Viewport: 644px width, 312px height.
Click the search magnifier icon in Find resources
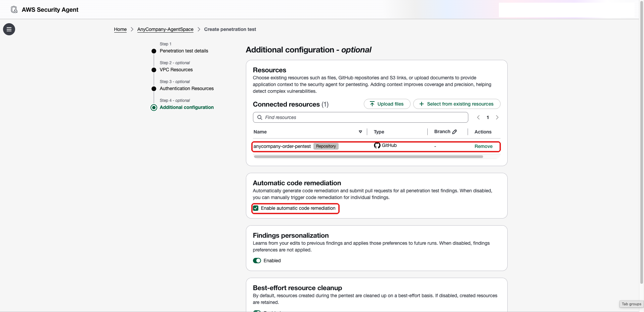tap(260, 117)
